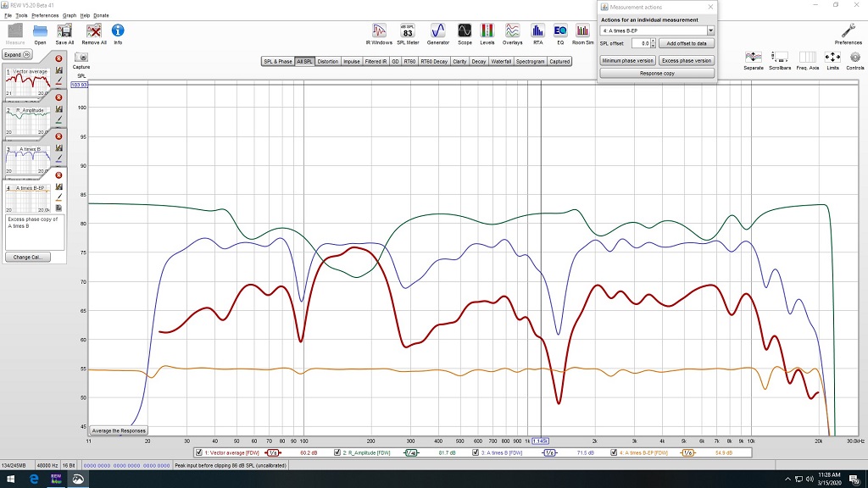Open the Levels tool
The image size is (868, 488).
(487, 31)
